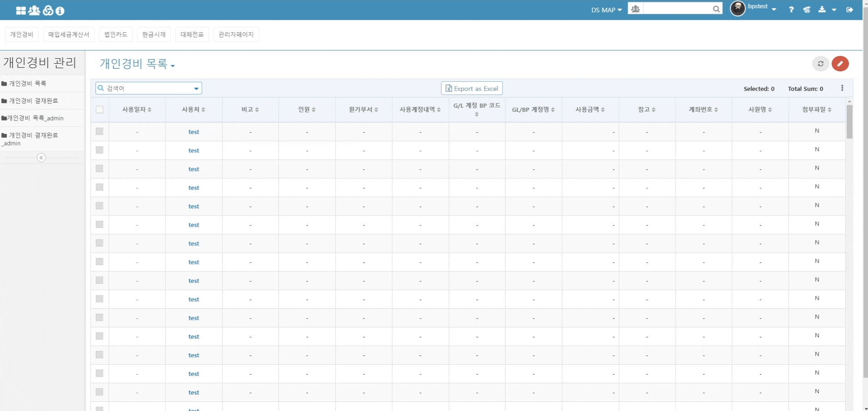Click the Selected: 0 counter
This screenshot has height=411, width=868.
point(759,89)
